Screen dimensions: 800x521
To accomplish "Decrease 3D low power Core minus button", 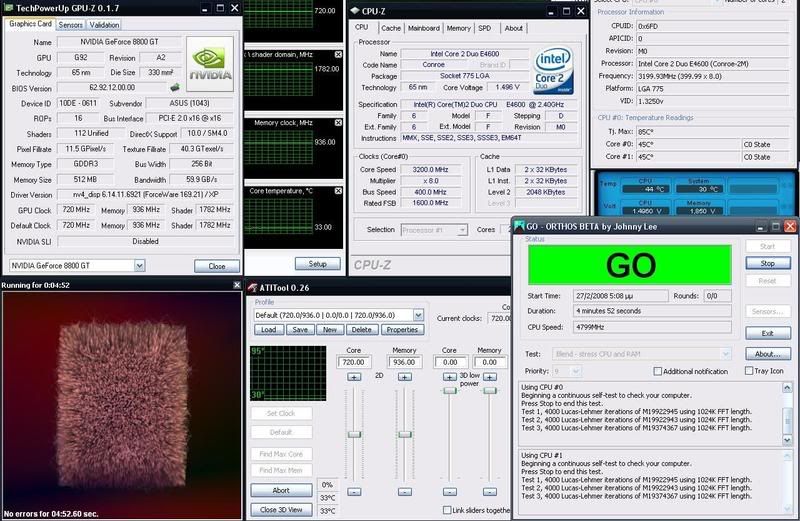I will pos(449,491).
